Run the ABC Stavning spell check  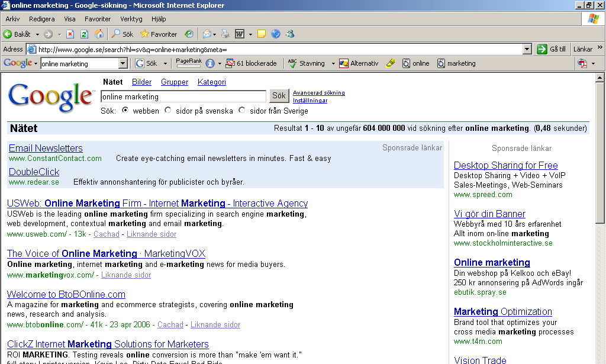307,63
